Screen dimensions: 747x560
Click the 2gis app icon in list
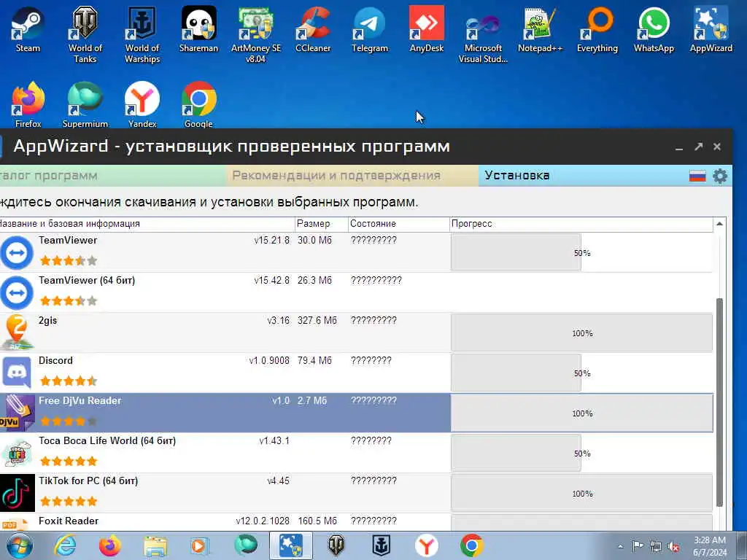coord(17,332)
